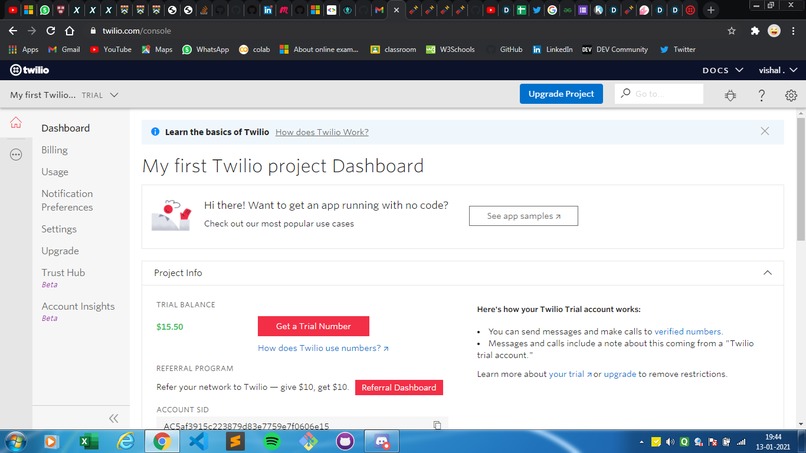This screenshot has height=453, width=806.
Task: Open Upgrade in the sidebar
Action: pos(60,250)
